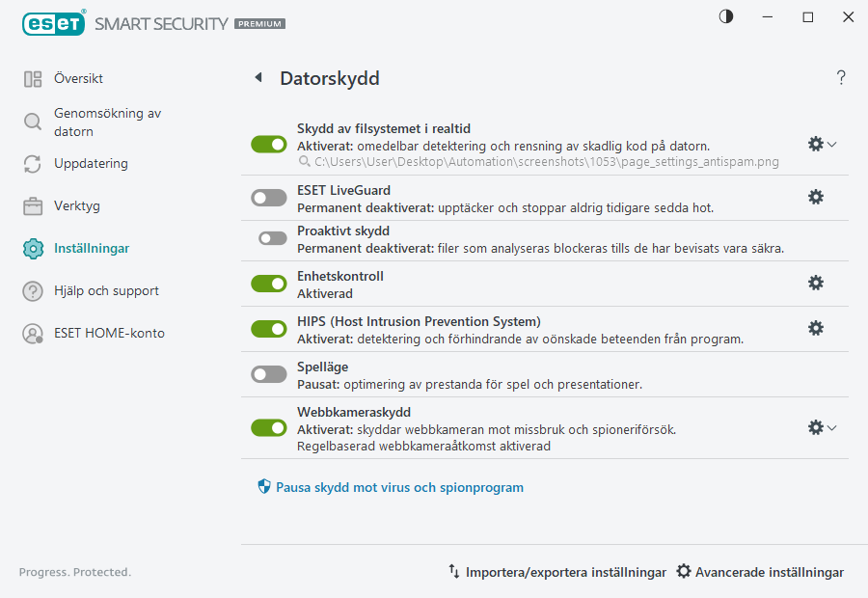Open ESET LiveGuard settings gear
This screenshot has height=598, width=868.
[x=816, y=197]
